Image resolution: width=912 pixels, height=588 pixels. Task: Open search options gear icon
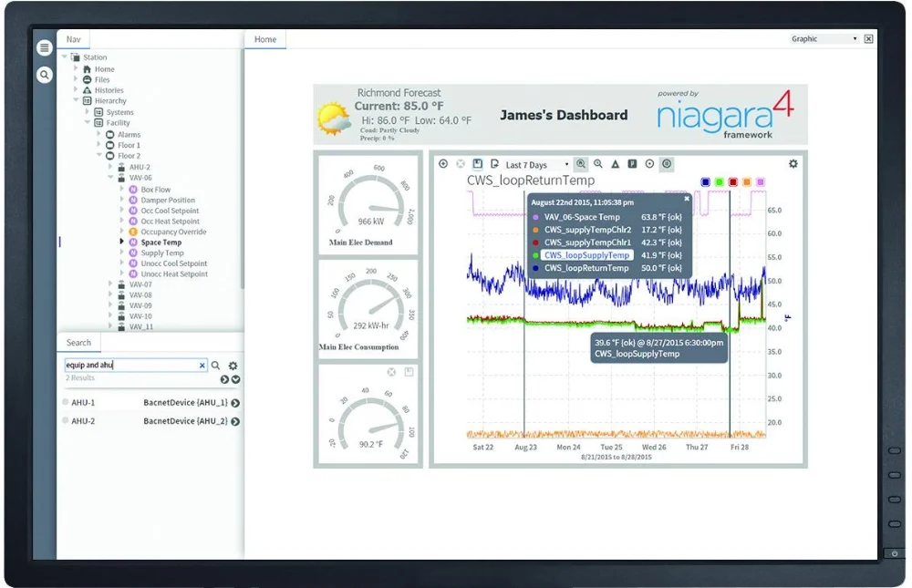233,366
